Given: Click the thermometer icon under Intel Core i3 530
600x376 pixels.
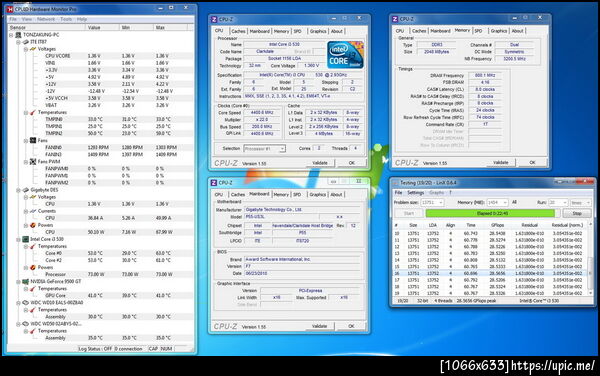Looking at the screenshot, I should point(33,246).
